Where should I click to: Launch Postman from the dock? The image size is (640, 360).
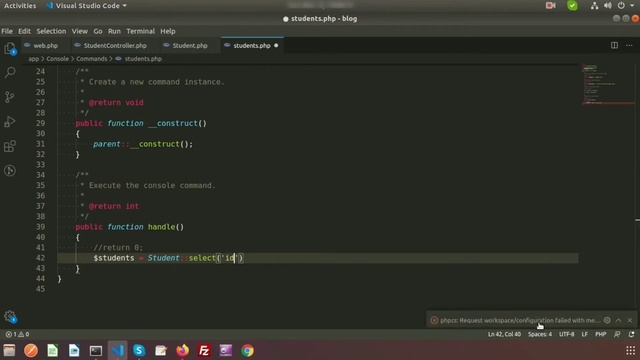[31, 350]
